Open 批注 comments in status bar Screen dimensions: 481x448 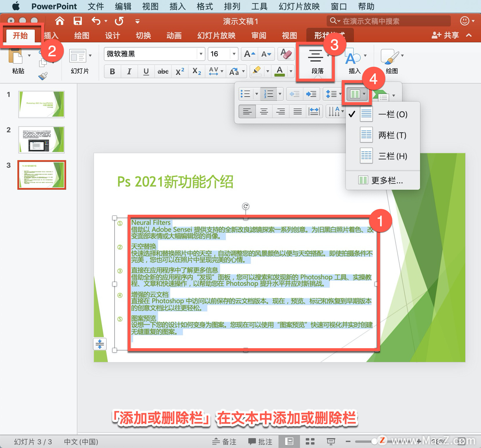point(260,442)
